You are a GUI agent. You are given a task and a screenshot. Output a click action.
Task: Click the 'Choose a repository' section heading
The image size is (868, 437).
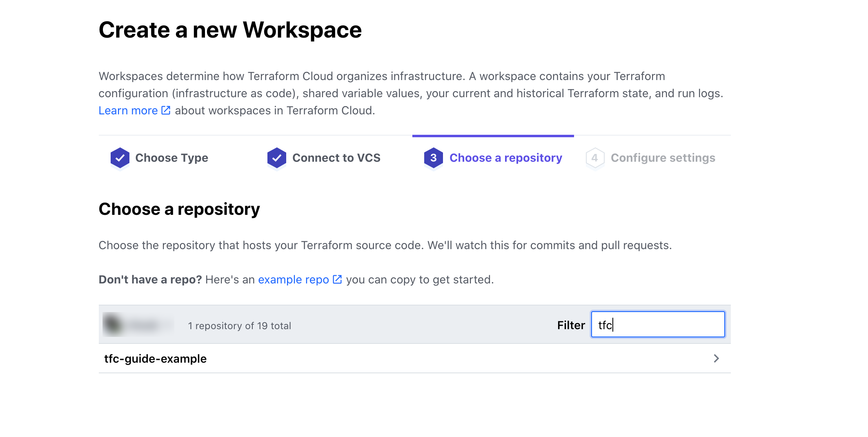coord(179,209)
